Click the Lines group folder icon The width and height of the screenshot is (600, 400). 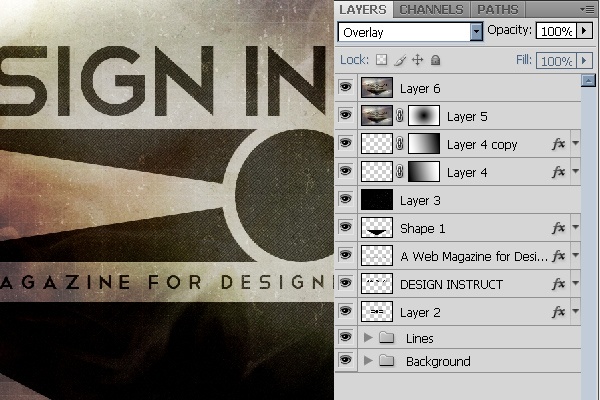point(386,337)
